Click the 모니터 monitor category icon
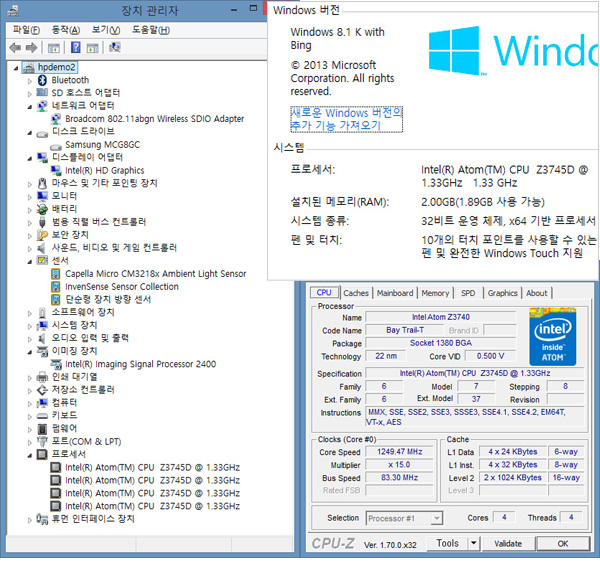Screen dimensions: 600x562 tap(42, 196)
